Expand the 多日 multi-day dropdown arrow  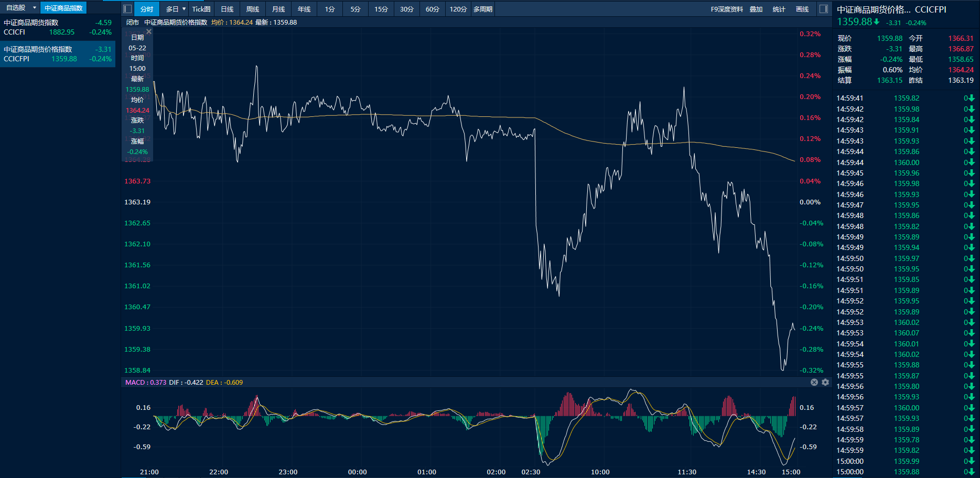[184, 9]
